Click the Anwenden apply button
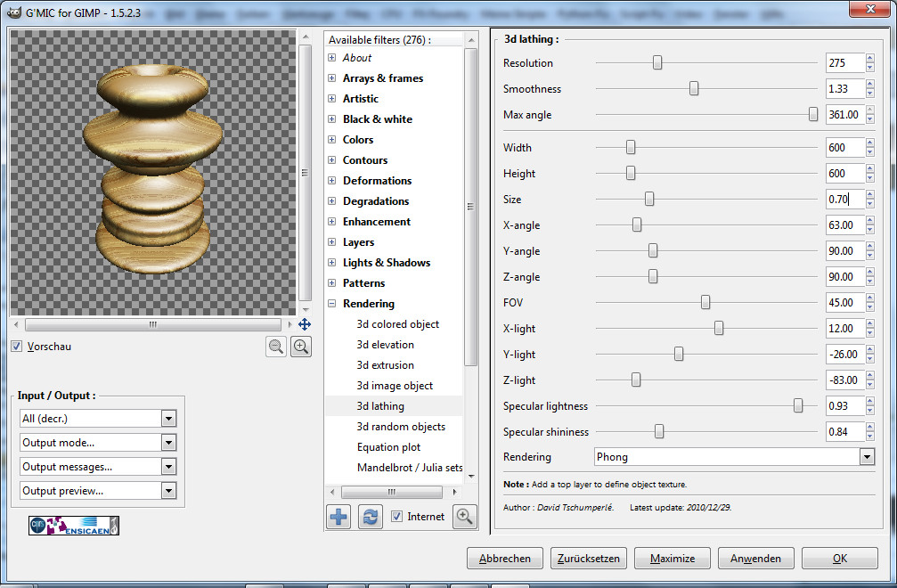897x588 pixels. (x=755, y=559)
